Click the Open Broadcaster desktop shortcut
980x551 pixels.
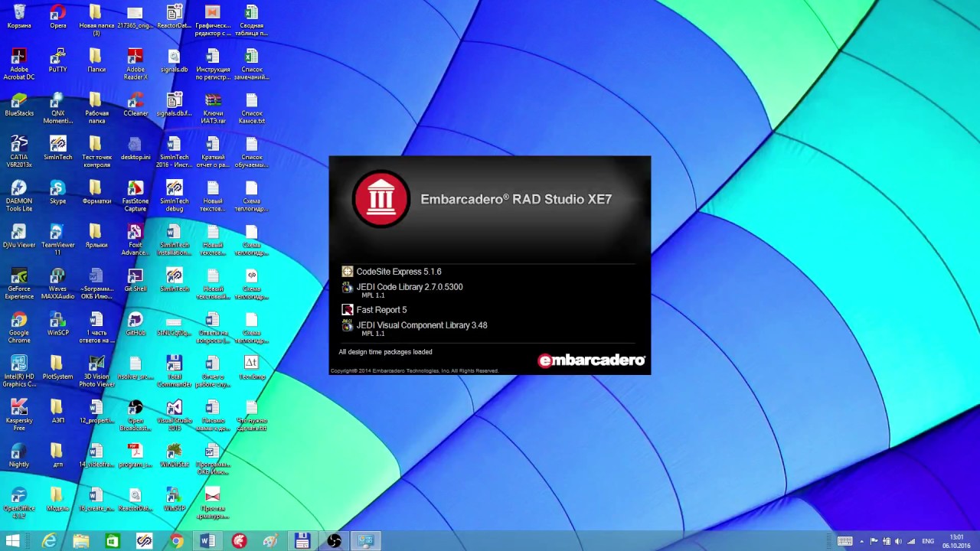coord(136,415)
